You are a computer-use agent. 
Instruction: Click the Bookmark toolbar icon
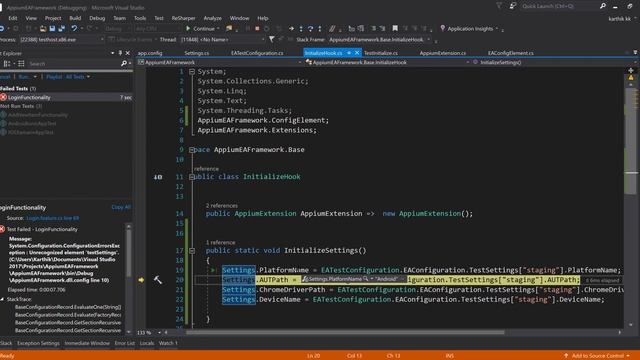coord(395,29)
